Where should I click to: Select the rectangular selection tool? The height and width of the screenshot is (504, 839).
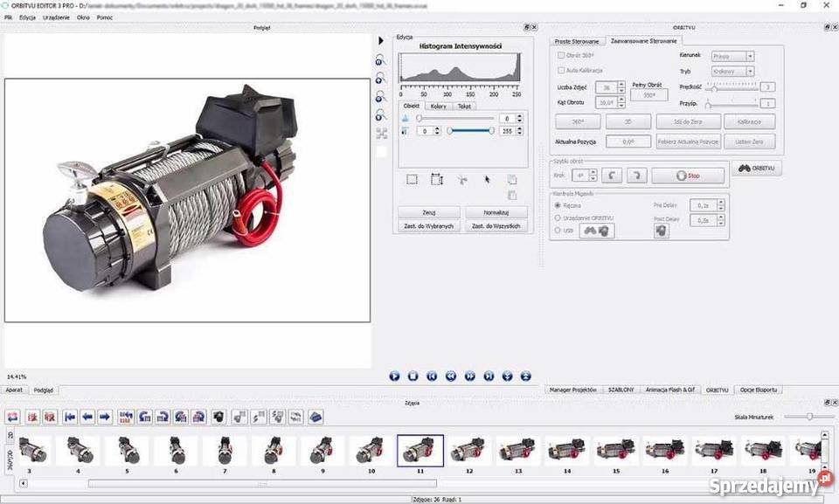[x=412, y=179]
